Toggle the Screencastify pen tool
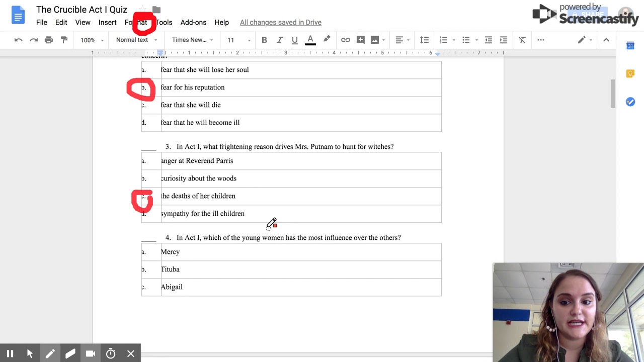 click(x=50, y=354)
